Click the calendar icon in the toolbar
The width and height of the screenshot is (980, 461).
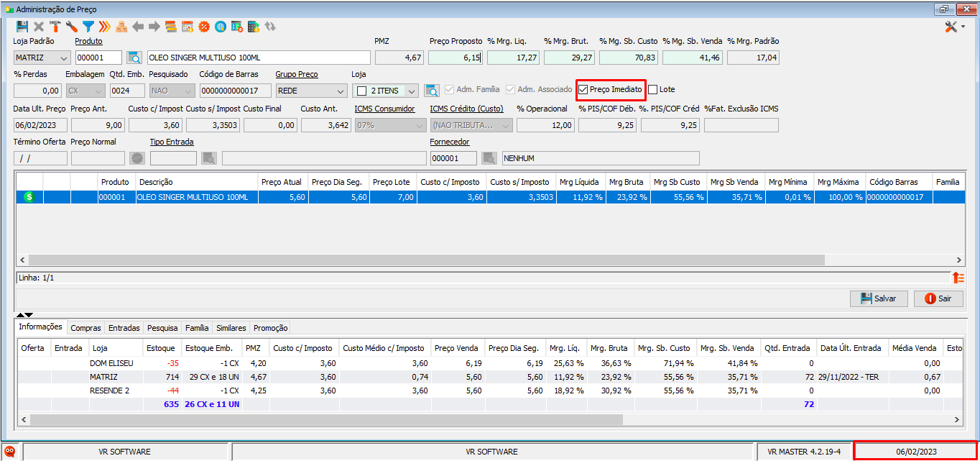point(188,27)
